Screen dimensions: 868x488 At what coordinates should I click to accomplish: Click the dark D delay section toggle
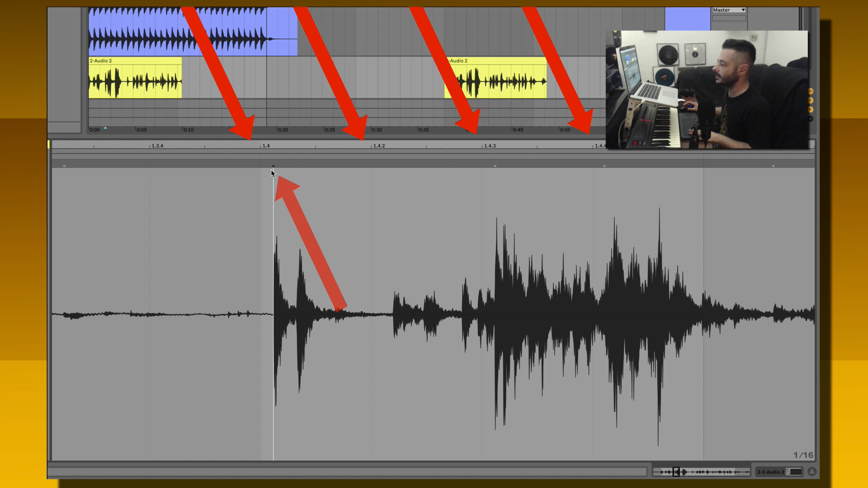pyautogui.click(x=811, y=119)
